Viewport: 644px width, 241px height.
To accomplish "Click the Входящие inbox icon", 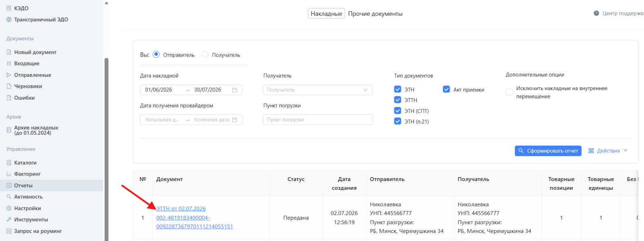I will [x=9, y=64].
